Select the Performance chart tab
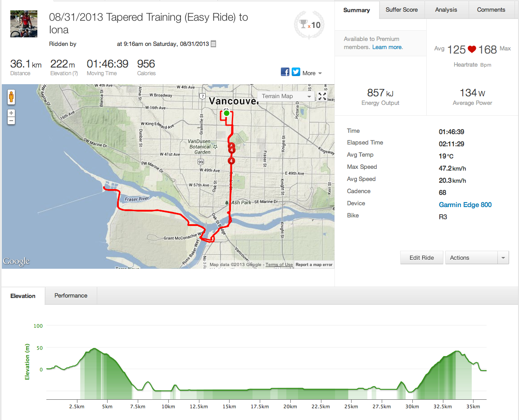Screen dimensions: 519x420 point(71,296)
